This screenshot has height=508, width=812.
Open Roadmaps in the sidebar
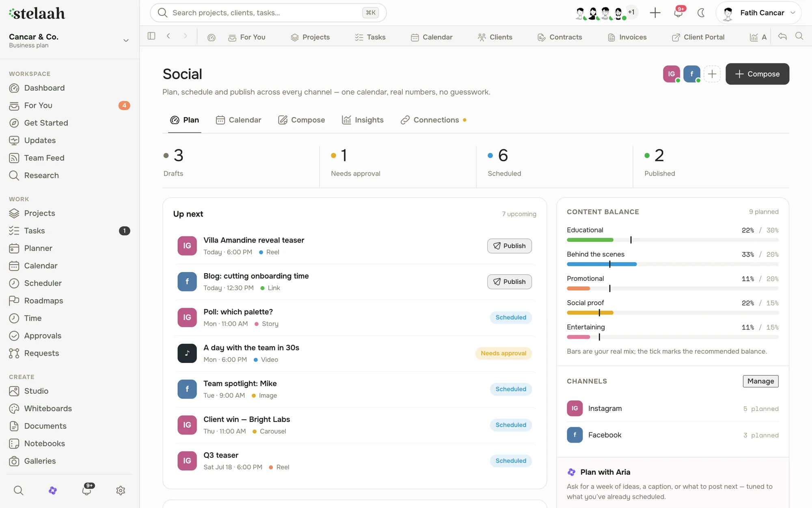tap(69, 300)
